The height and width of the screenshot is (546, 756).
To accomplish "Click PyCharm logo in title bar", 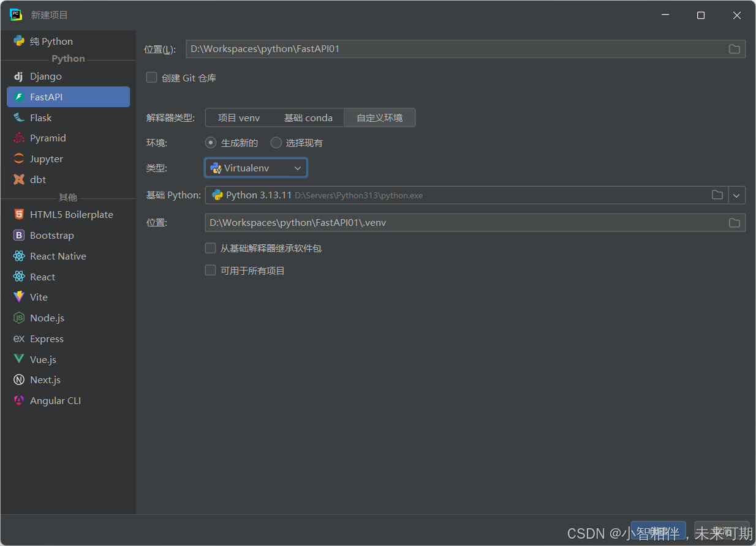I will [x=16, y=15].
